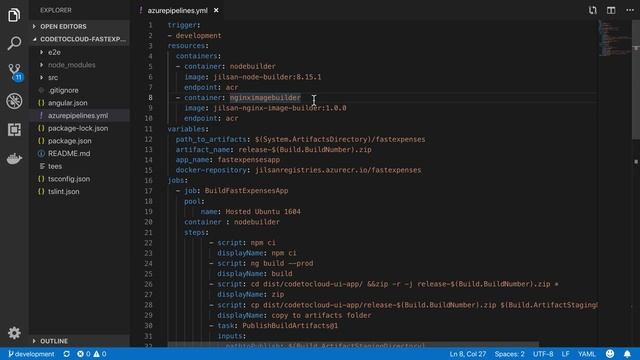640x360 pixels.
Task: Click 'BuildFastExpensesApp' job name
Action: click(246, 191)
